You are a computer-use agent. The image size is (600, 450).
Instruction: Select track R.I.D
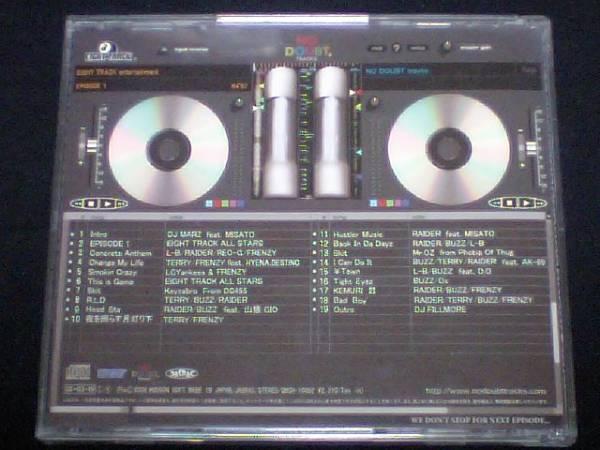[96, 300]
